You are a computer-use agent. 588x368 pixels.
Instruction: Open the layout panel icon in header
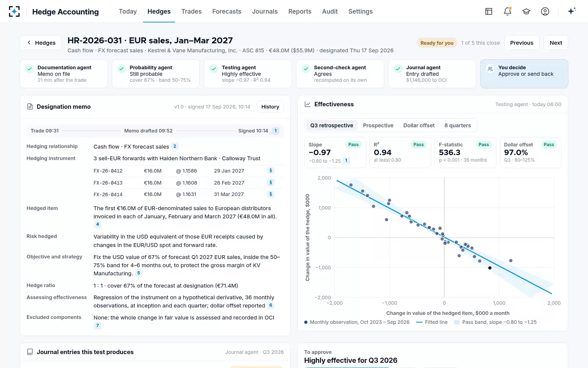tap(489, 11)
